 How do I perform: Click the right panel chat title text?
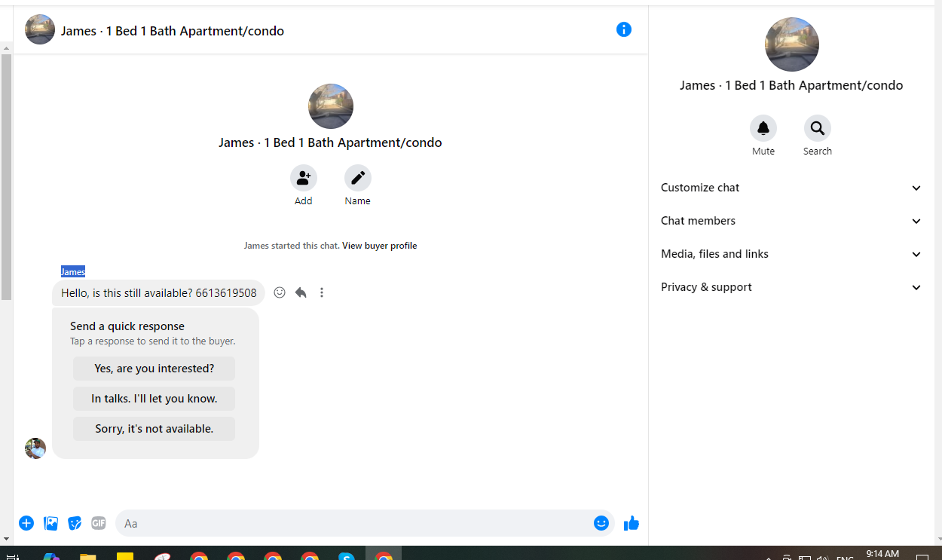click(791, 85)
